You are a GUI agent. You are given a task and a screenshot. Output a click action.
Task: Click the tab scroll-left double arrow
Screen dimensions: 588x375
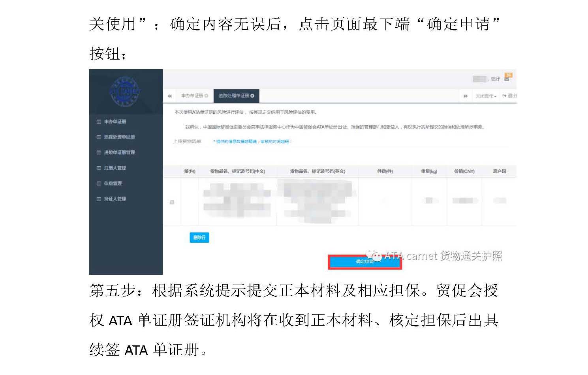pyautogui.click(x=170, y=96)
